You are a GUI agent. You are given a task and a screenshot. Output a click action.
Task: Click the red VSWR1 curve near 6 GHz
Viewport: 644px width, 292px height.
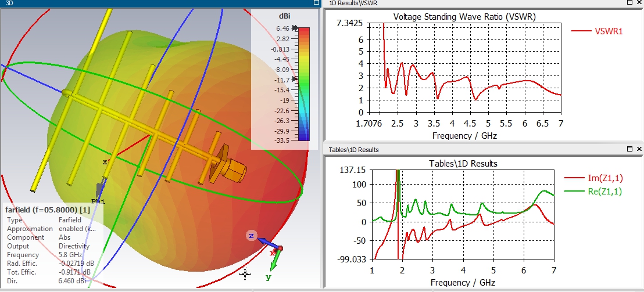click(x=524, y=81)
